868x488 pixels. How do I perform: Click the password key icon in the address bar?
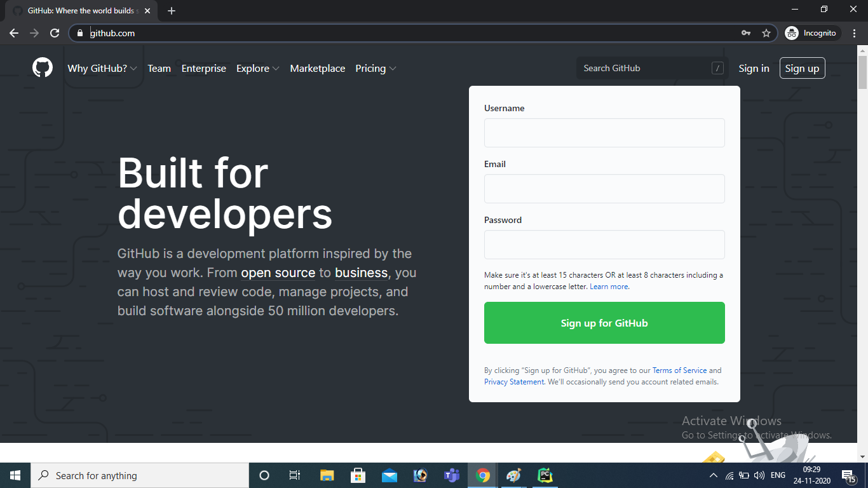click(745, 32)
